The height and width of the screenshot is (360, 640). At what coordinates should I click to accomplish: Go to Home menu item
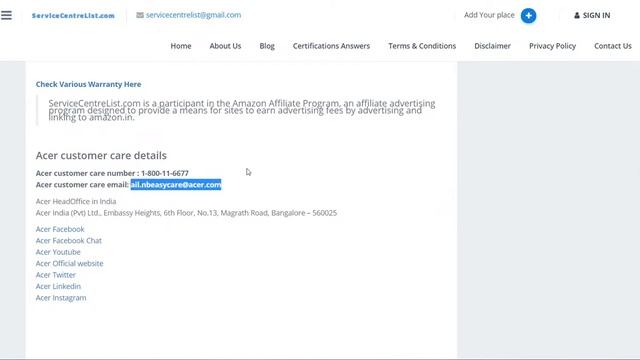click(181, 46)
